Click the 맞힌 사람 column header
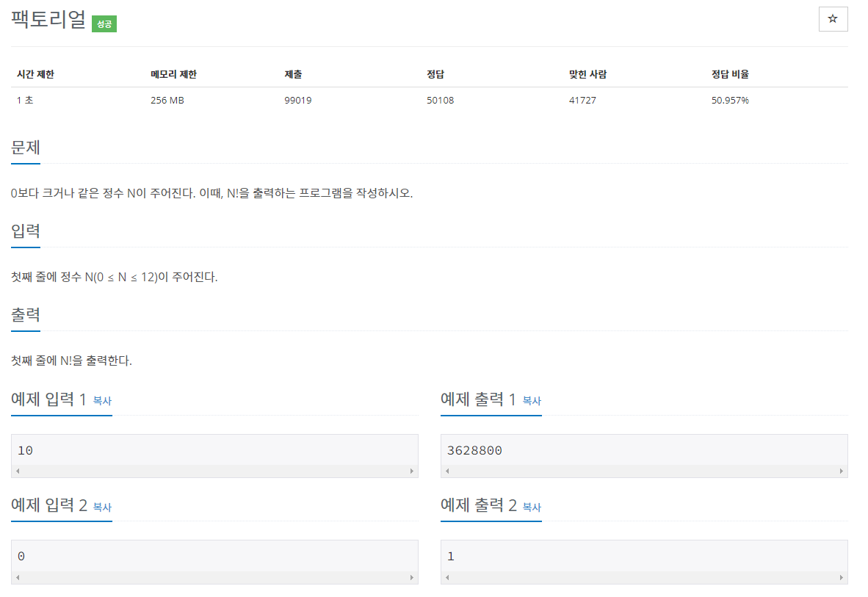868x597 pixels. click(x=588, y=74)
